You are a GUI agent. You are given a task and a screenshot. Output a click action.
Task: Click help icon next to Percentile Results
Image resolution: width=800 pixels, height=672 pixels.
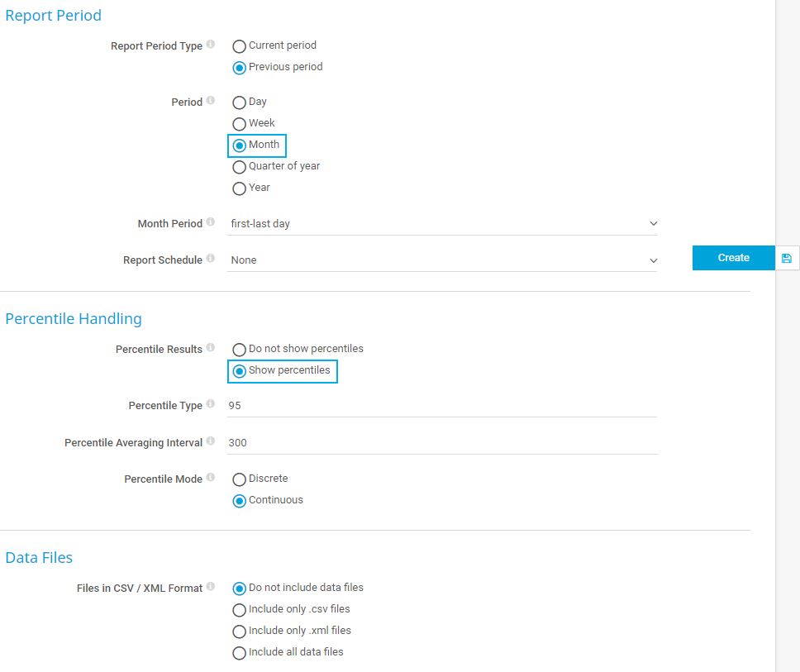(211, 348)
